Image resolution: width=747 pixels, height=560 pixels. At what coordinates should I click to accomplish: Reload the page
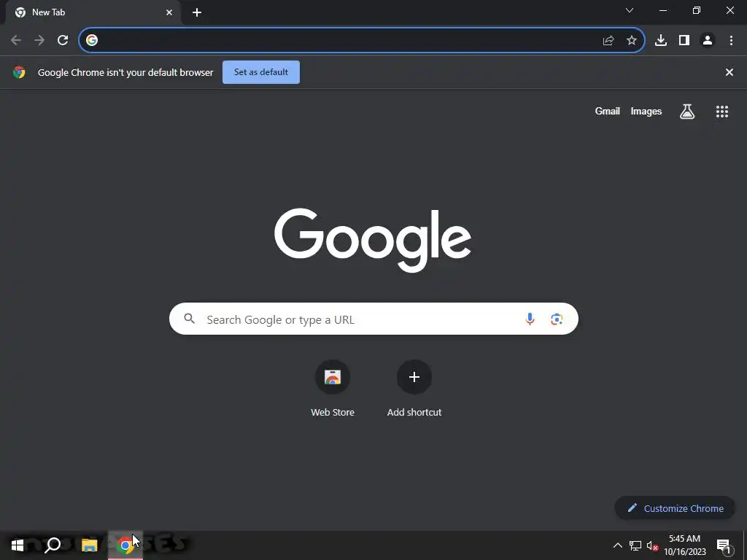point(63,41)
